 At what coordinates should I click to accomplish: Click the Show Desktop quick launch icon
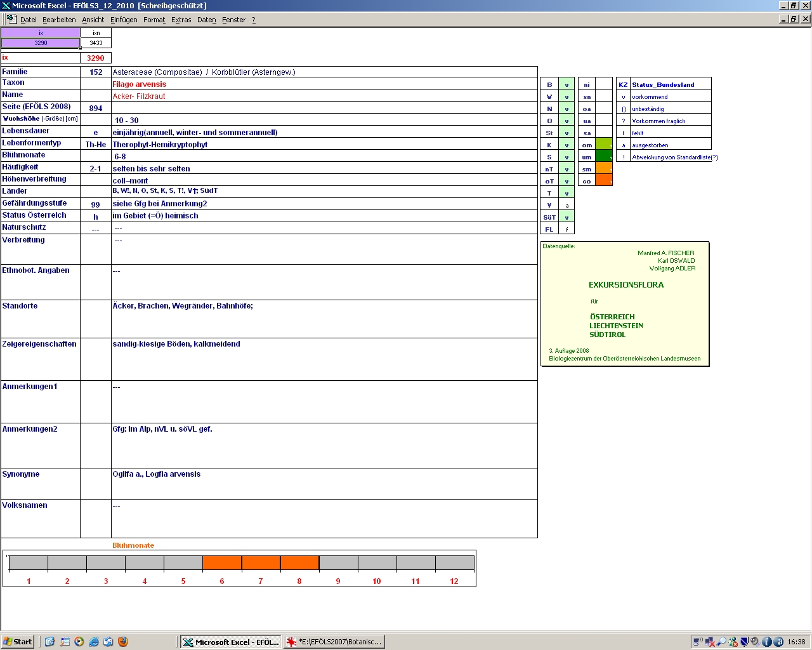pos(65,642)
